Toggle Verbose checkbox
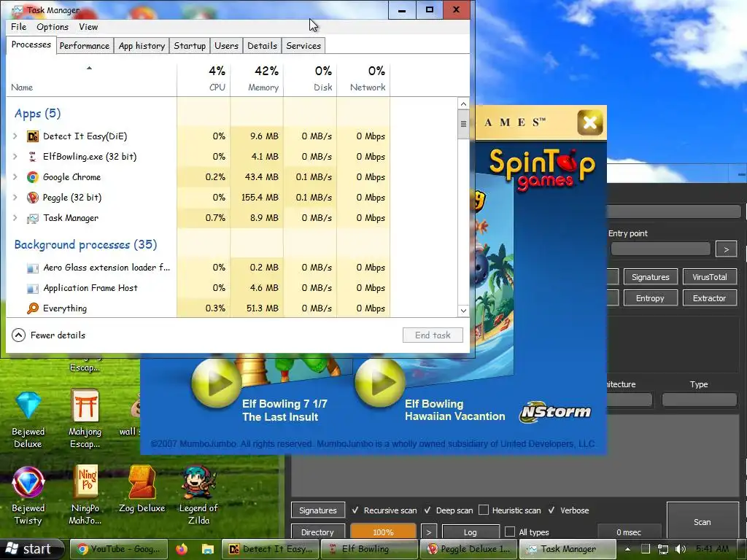This screenshot has width=747, height=560. [551, 510]
